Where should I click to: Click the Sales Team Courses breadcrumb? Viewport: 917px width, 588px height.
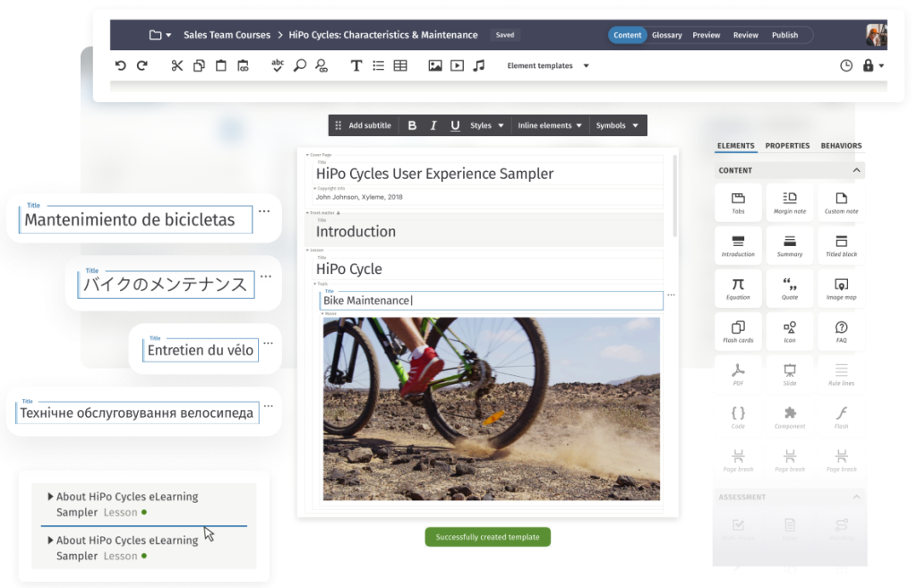[x=227, y=35]
